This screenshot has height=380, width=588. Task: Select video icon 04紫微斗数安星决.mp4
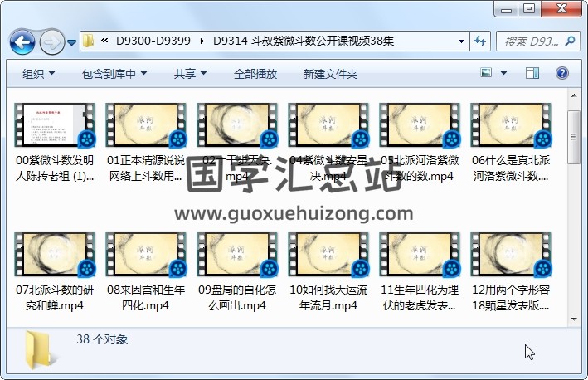328,125
